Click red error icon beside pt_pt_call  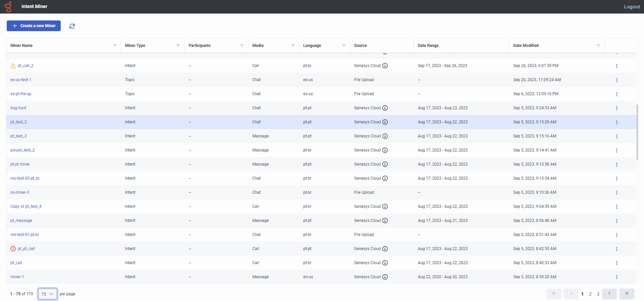pos(13,249)
